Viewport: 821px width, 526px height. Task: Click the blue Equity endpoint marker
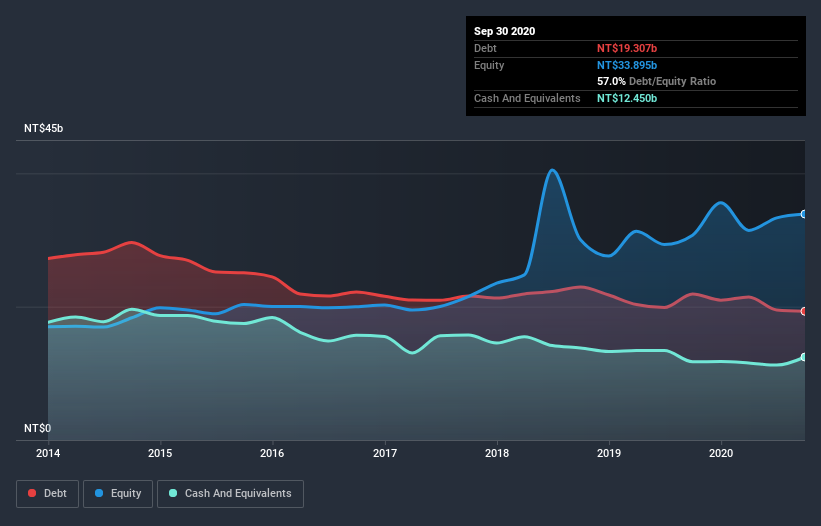coord(804,214)
